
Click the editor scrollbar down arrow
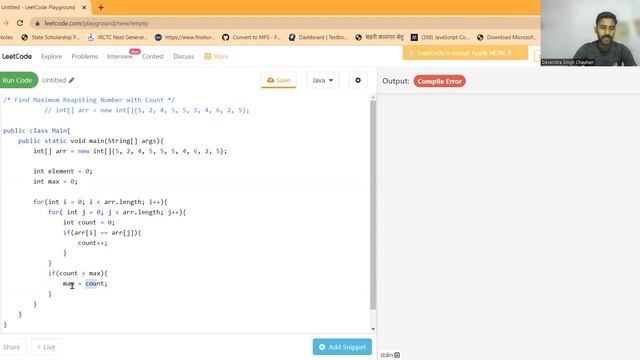(x=373, y=329)
